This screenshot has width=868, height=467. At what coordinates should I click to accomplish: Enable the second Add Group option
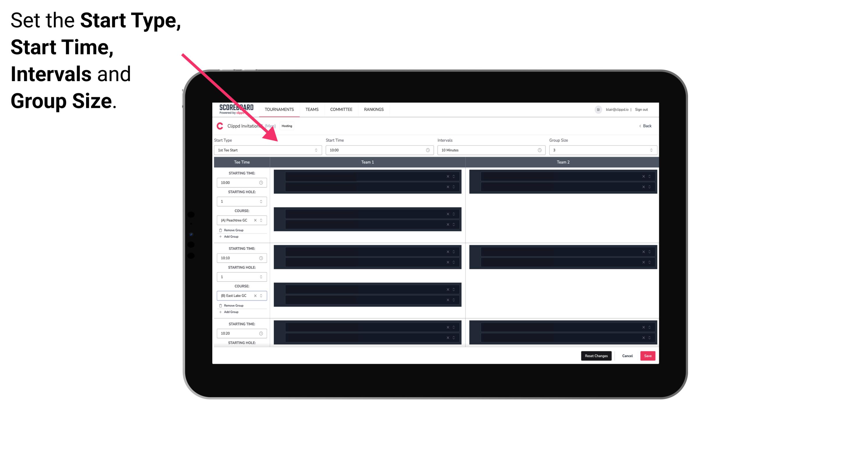[x=230, y=311]
